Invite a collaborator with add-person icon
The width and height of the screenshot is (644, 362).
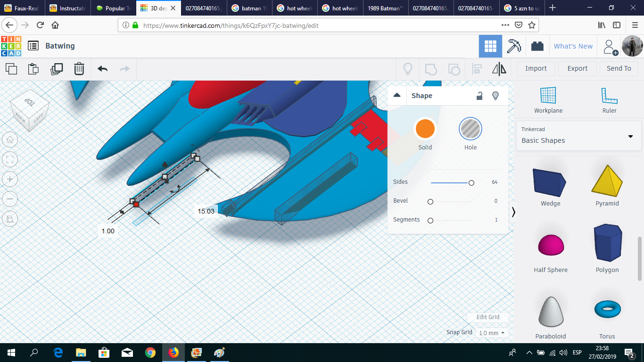click(611, 47)
